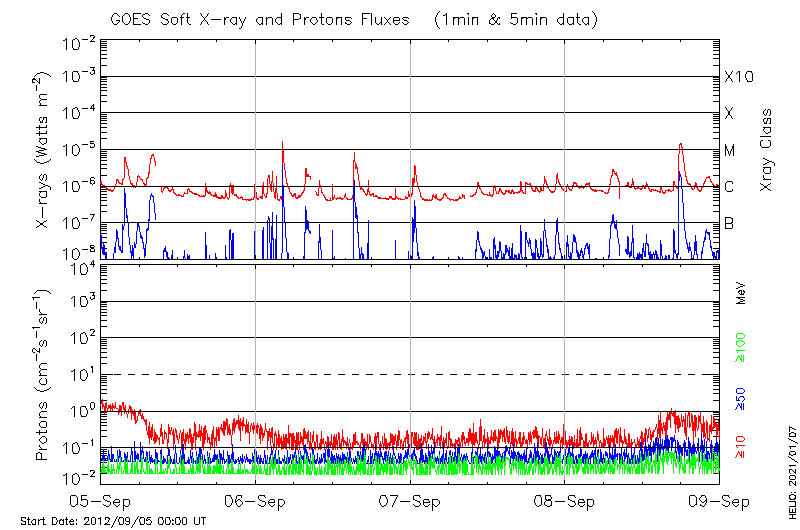
Task: Click the MeV label beside the proton plot
Action: (x=741, y=293)
